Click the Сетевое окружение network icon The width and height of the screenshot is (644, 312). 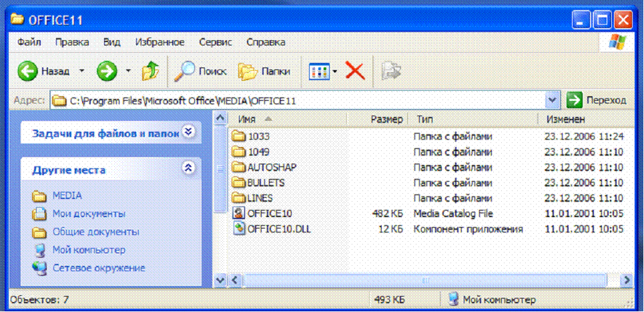click(x=39, y=268)
